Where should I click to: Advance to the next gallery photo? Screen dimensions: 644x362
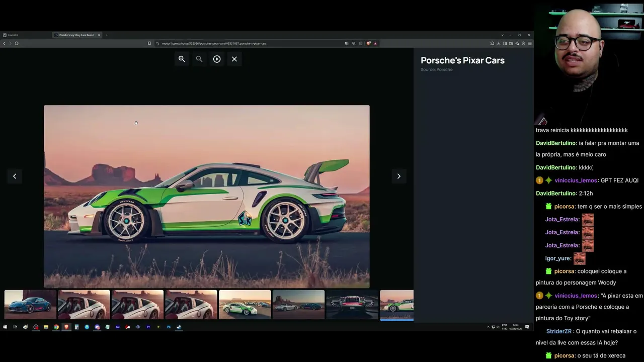coord(399,176)
